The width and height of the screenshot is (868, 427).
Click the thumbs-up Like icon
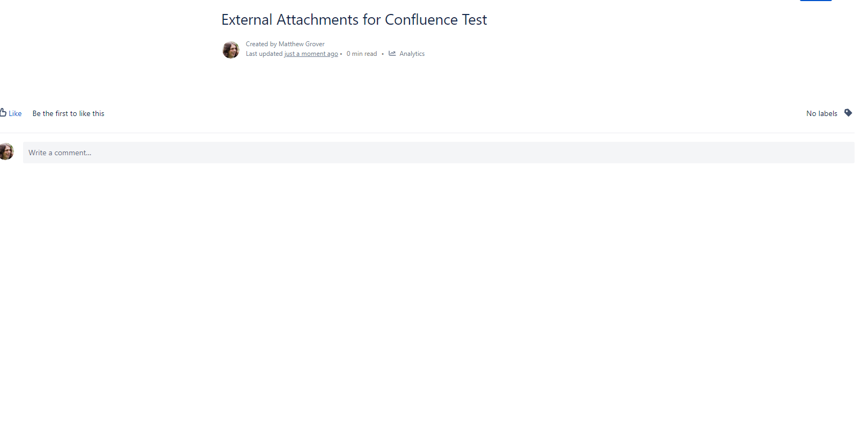(x=3, y=113)
